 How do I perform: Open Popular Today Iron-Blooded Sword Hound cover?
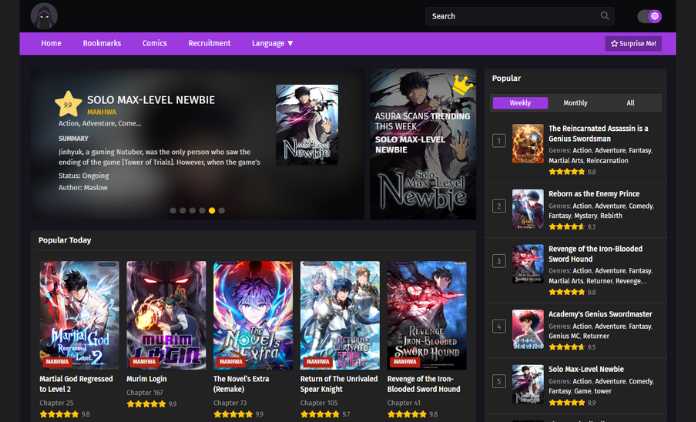point(427,315)
